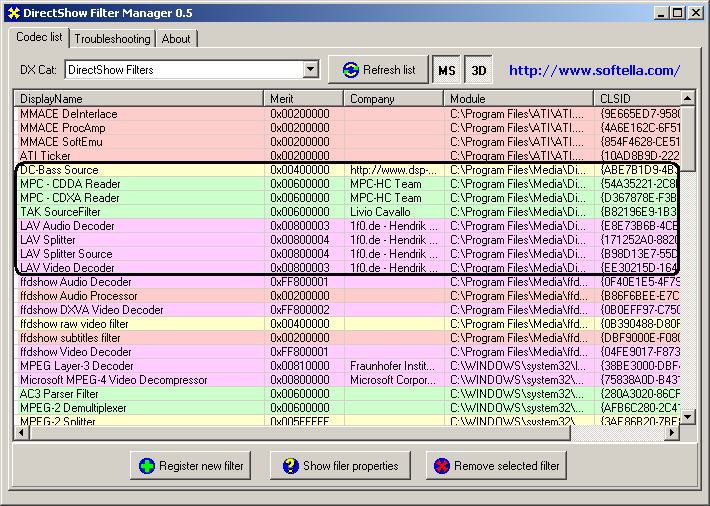Sort by Module column header

(519, 99)
